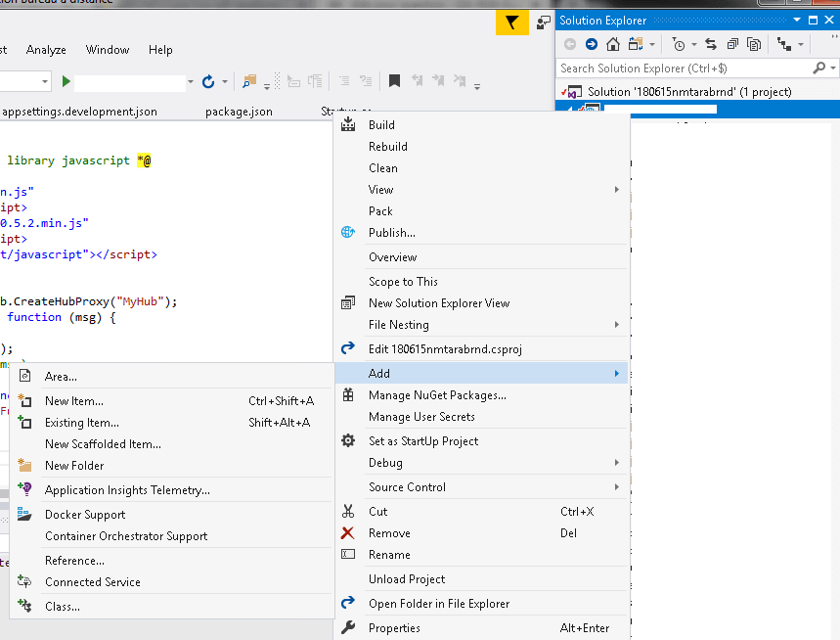The image size is (840, 640).
Task: Switch to package.json tab
Action: point(239,112)
